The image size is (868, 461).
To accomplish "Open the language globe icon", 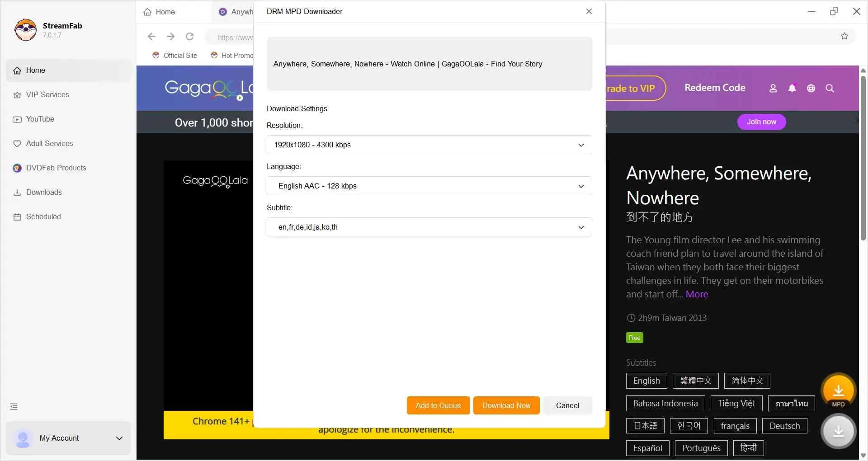I will (x=811, y=89).
